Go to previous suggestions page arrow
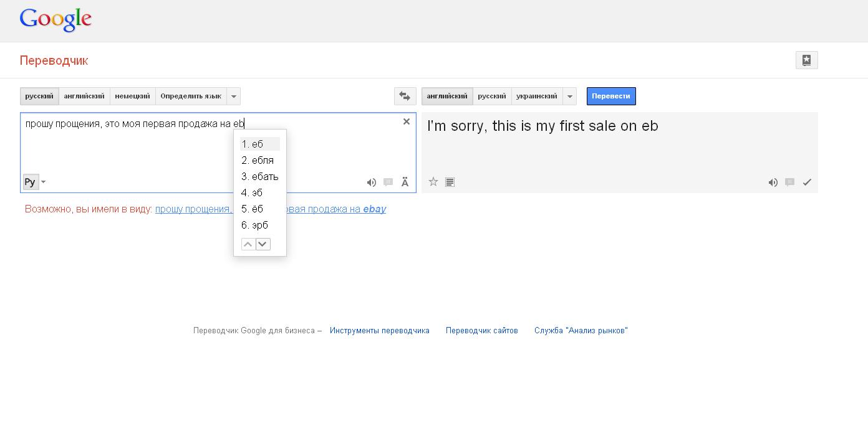 [248, 244]
